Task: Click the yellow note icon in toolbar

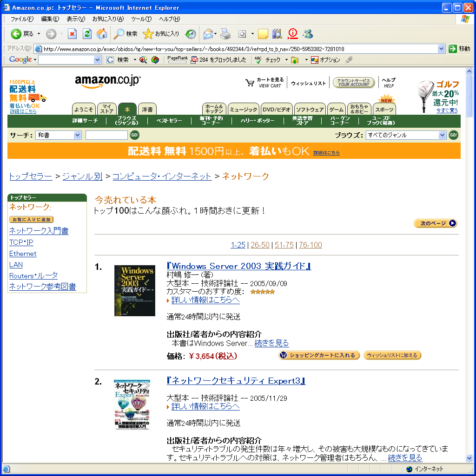Action: (x=263, y=34)
